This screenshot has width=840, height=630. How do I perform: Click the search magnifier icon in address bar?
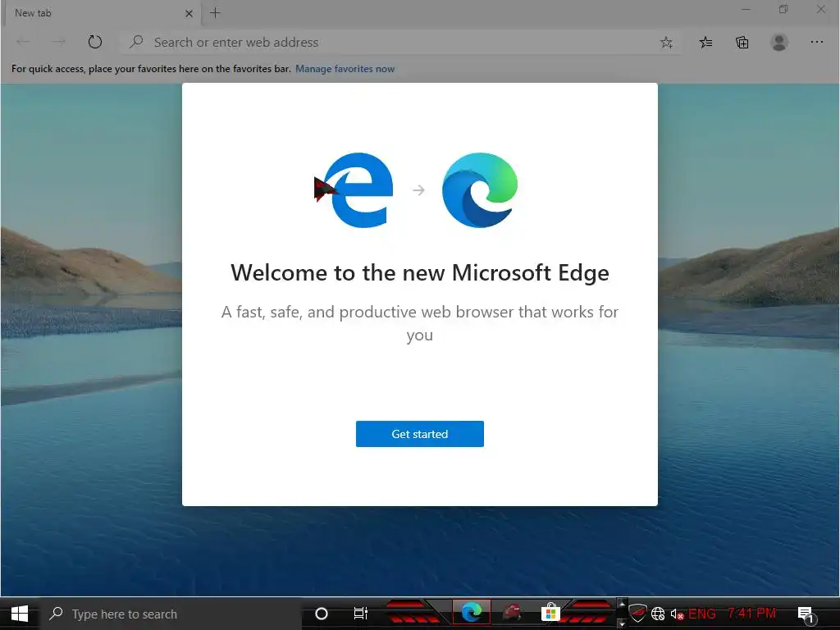point(137,41)
